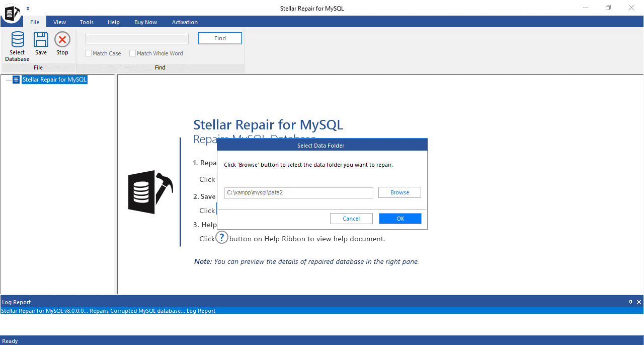The height and width of the screenshot is (345, 644).
Task: Pin the Log Report panel
Action: pyautogui.click(x=630, y=302)
